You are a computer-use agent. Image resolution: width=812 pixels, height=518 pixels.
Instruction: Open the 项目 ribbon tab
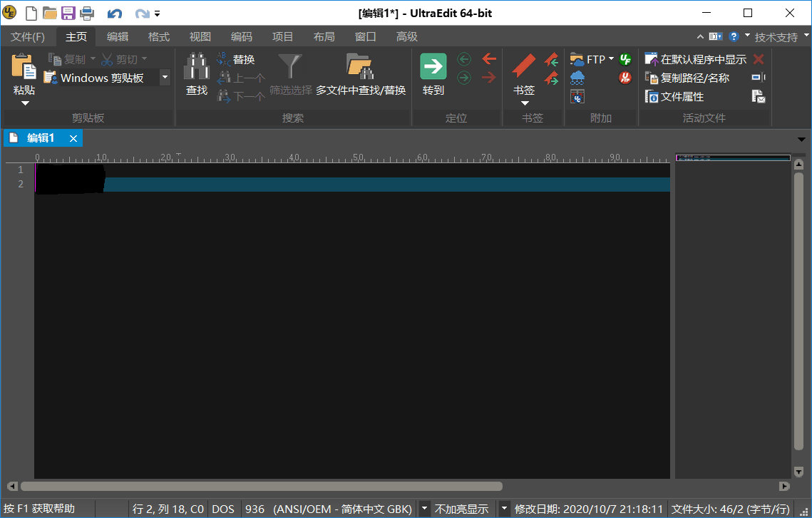[x=283, y=37]
